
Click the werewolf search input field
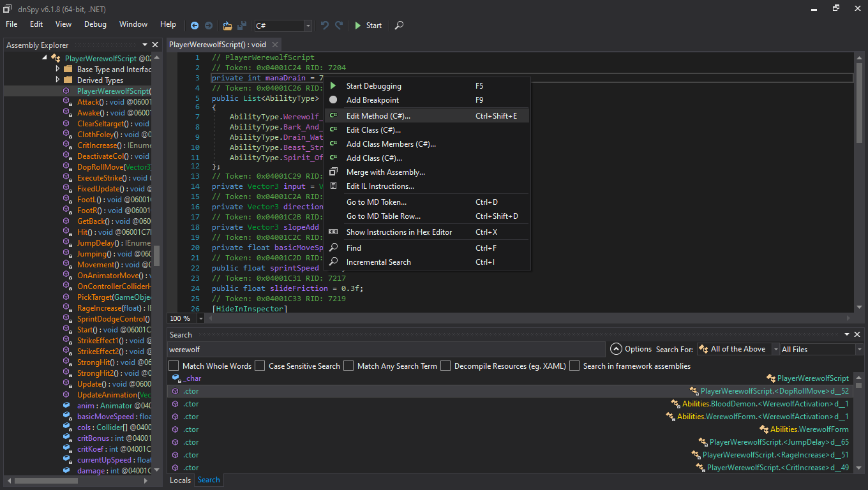click(x=385, y=350)
